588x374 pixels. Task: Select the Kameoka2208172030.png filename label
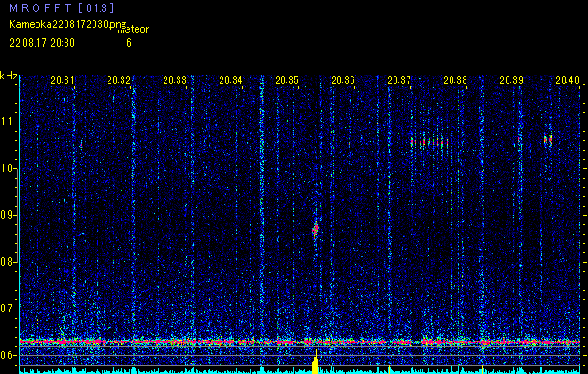[x=68, y=24]
